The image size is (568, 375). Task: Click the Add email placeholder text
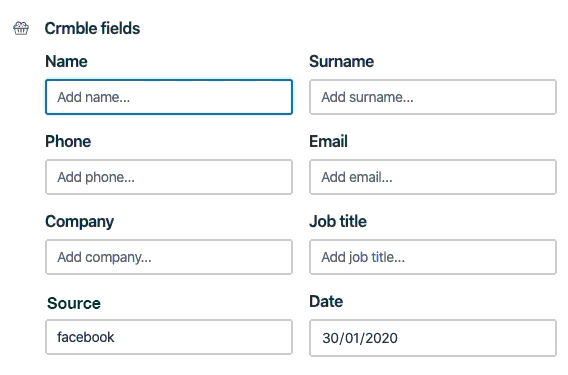357,177
